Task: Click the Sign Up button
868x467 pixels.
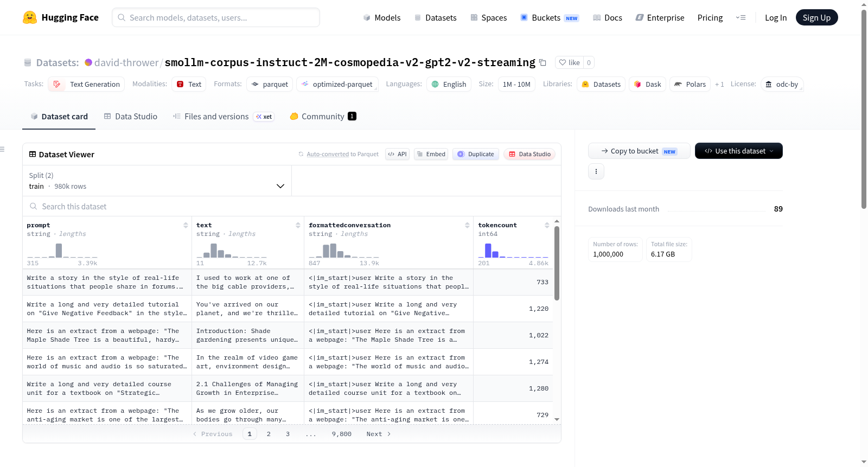Action: pos(816,17)
